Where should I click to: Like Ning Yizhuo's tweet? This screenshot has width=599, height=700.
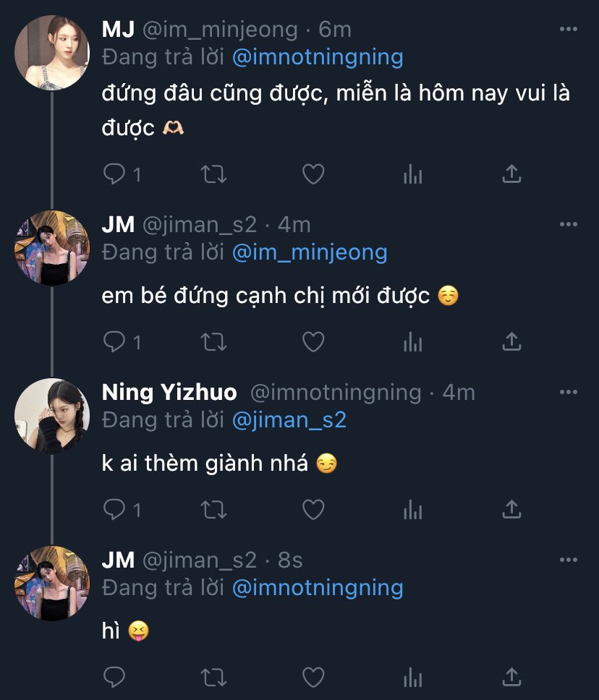(x=313, y=510)
